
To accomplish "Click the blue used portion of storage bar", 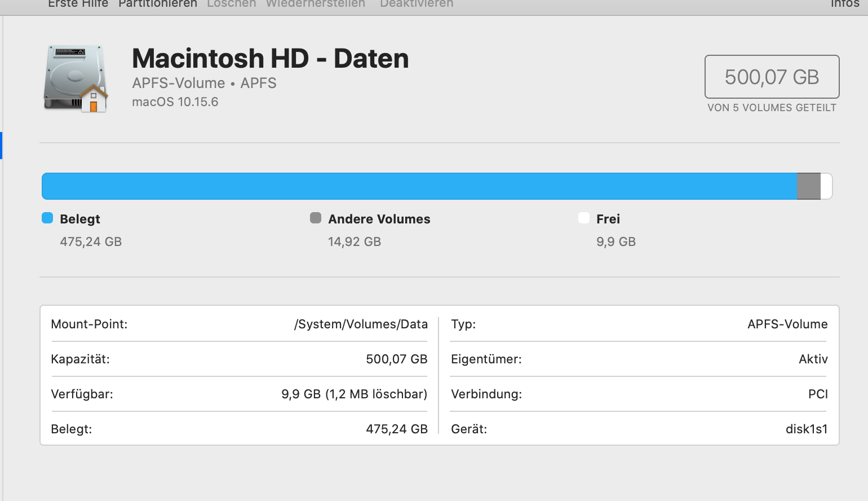I will point(419,186).
